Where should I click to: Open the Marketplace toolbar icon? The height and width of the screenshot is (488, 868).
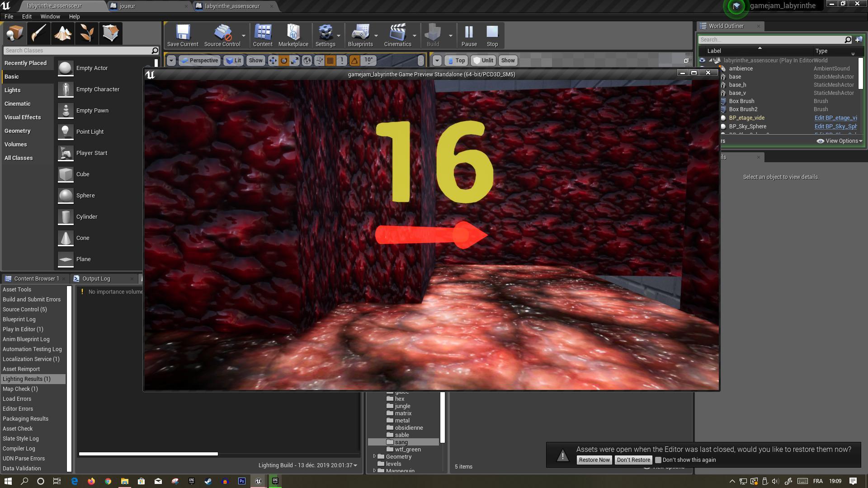(293, 35)
